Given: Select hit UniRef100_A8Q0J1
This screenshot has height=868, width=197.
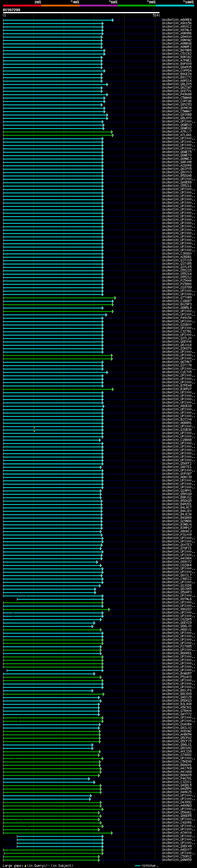Looking at the screenshot, I should (x=177, y=629).
